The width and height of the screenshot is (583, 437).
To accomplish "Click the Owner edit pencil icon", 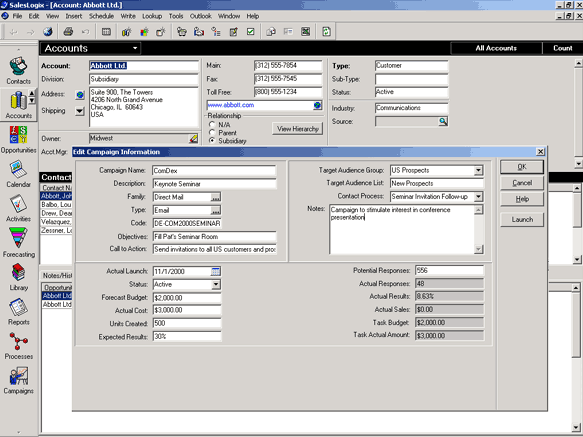I will tap(193, 139).
